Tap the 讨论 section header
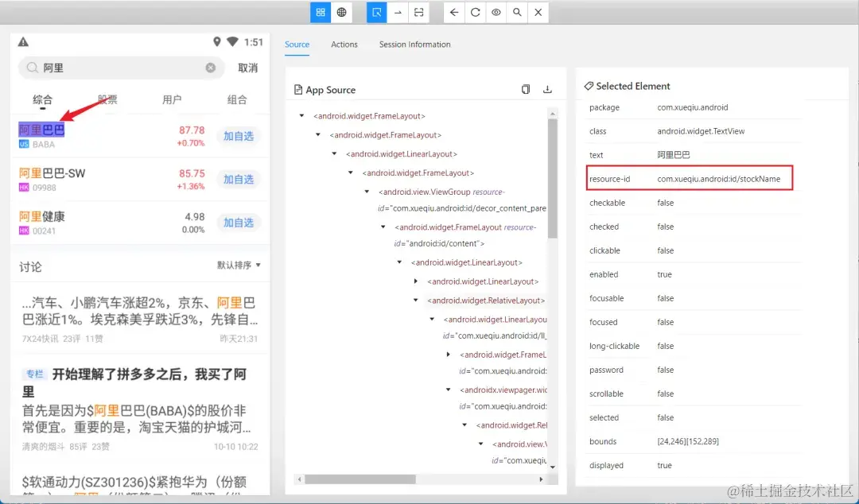859x504 pixels. [30, 267]
